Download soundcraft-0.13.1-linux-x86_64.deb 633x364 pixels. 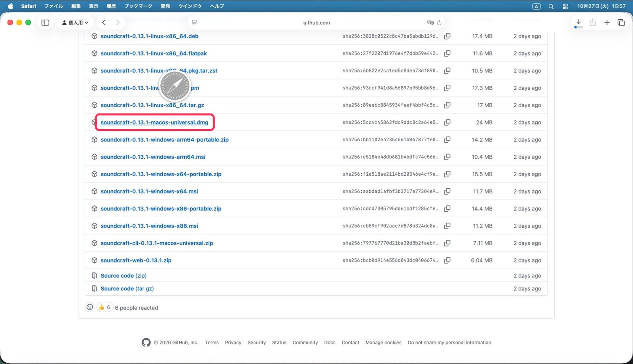point(150,36)
